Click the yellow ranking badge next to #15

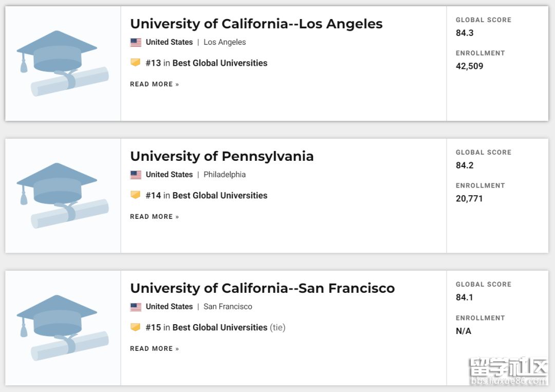pyautogui.click(x=135, y=327)
